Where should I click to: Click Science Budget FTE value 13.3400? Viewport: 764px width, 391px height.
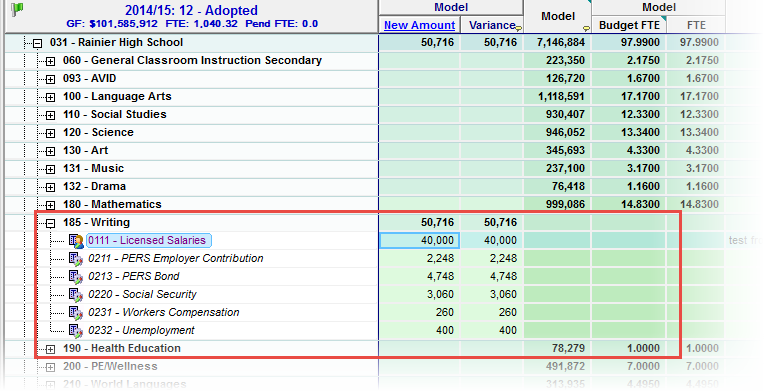629,133
